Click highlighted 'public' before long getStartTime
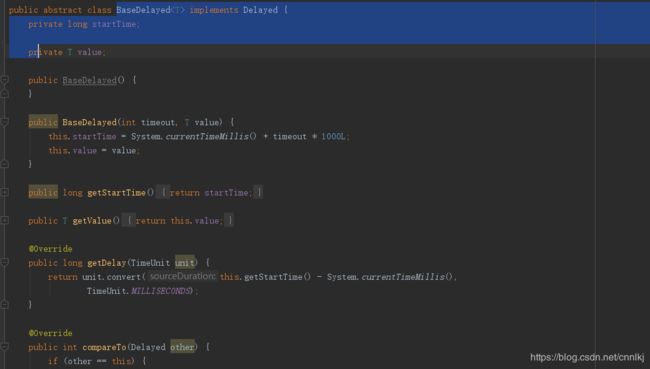 click(43, 192)
